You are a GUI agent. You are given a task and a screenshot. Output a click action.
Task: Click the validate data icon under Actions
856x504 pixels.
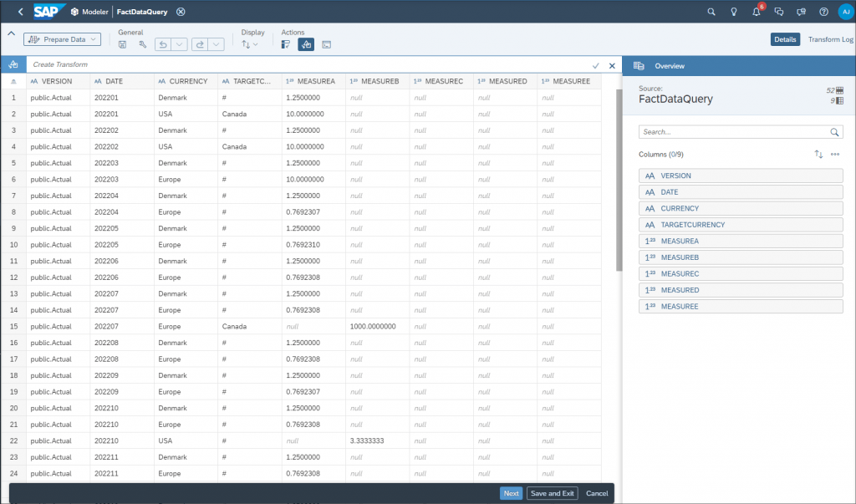[286, 45]
